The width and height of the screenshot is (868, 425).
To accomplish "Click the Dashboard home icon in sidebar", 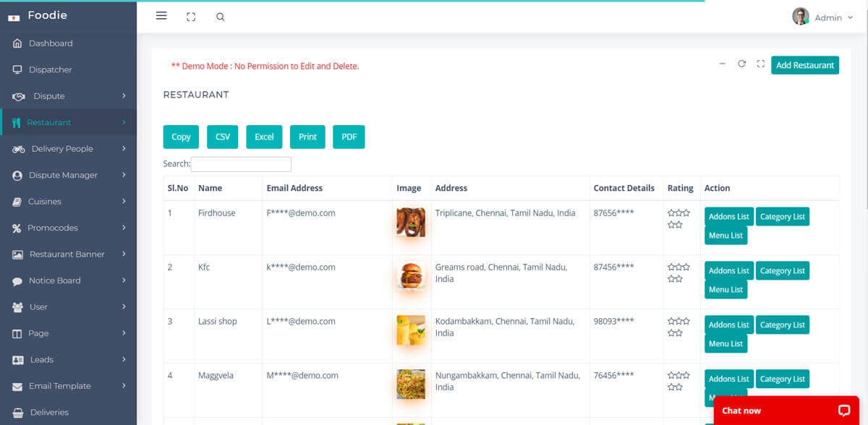I will (x=17, y=43).
